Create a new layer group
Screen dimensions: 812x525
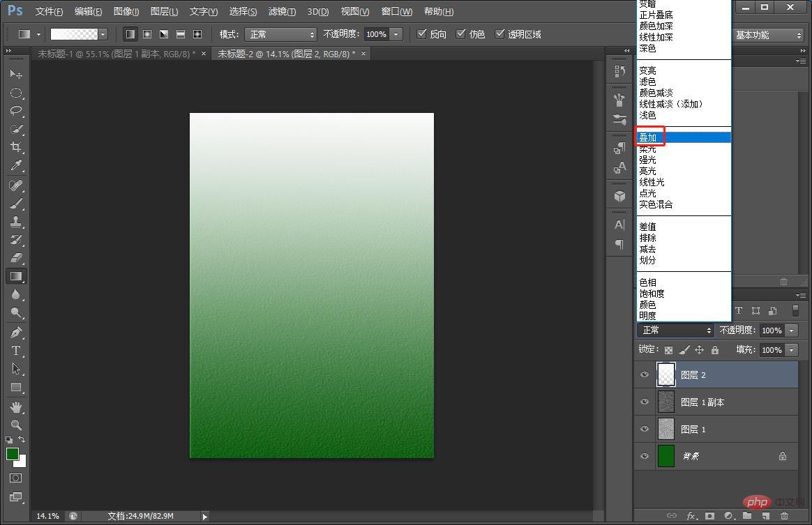click(x=746, y=515)
